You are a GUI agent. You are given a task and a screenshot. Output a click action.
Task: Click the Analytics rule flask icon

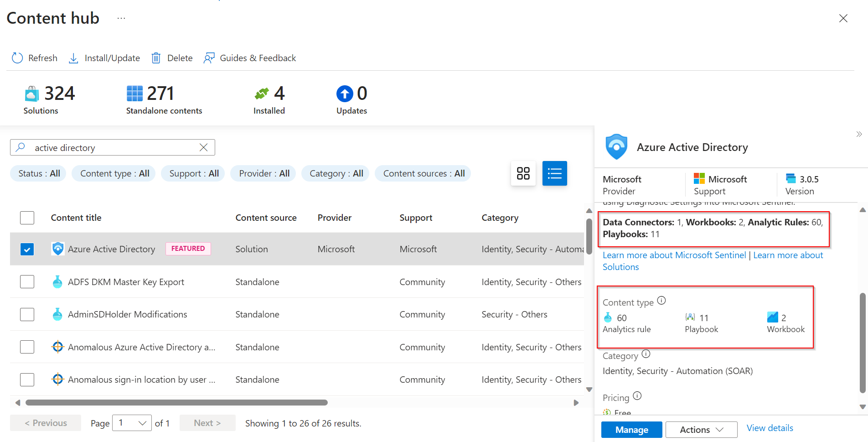608,317
